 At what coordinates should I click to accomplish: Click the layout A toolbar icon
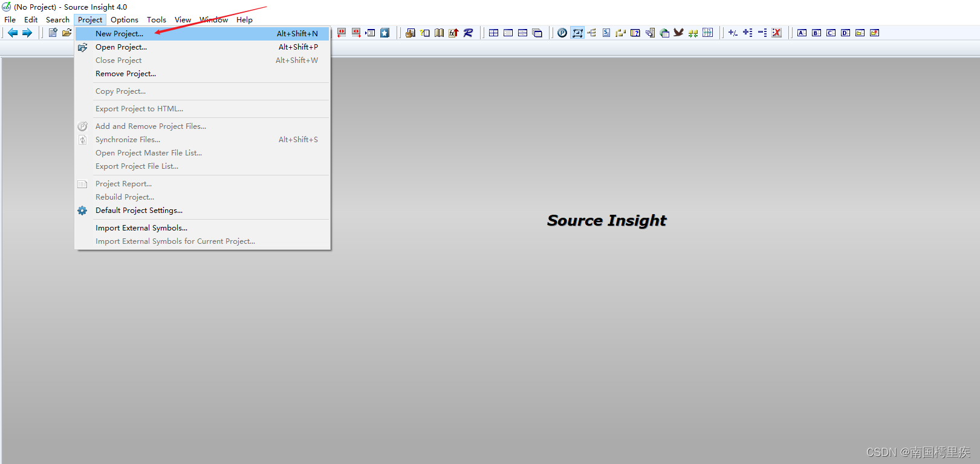pyautogui.click(x=802, y=33)
